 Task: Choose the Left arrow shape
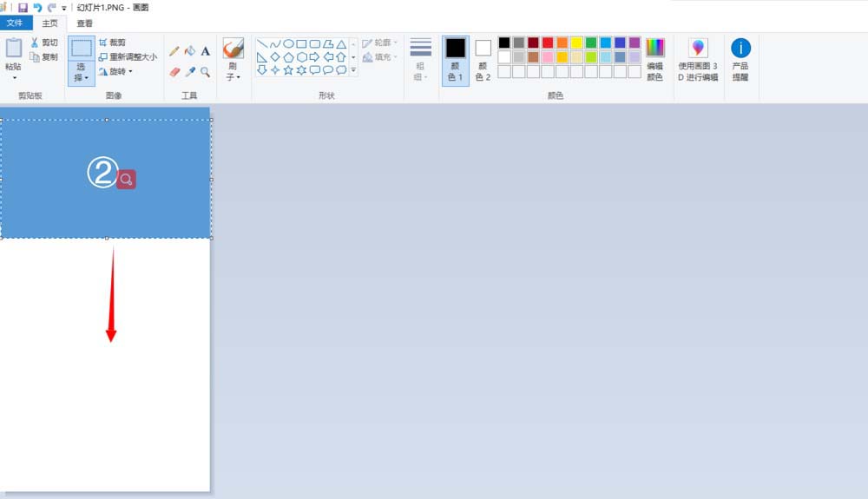(328, 57)
